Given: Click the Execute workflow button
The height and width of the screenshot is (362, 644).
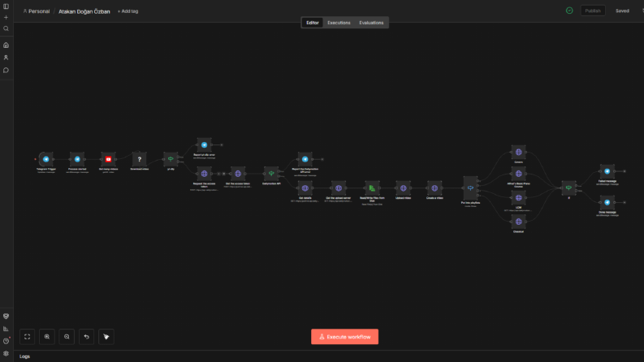Looking at the screenshot, I should [x=344, y=337].
